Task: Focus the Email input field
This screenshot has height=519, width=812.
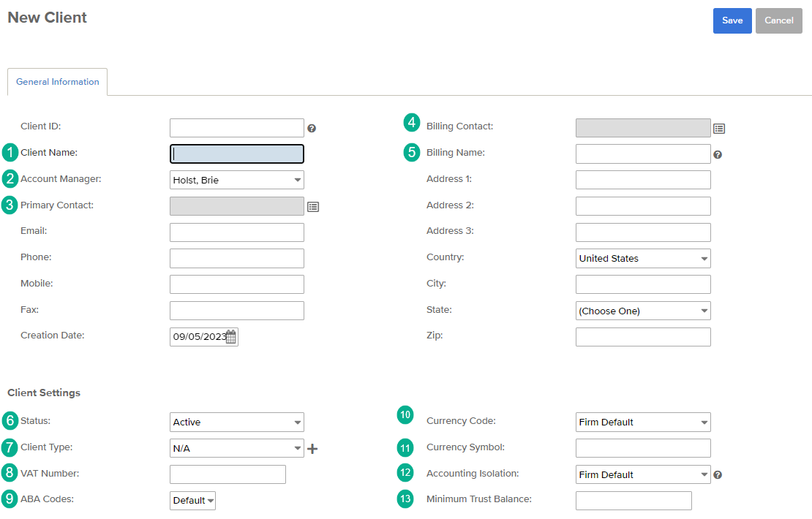Action: point(237,232)
